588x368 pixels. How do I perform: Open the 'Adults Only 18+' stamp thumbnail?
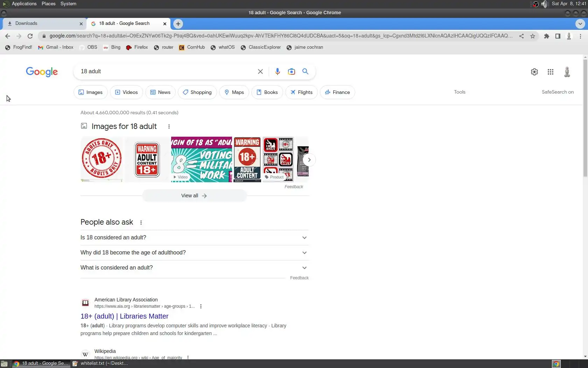tap(102, 159)
